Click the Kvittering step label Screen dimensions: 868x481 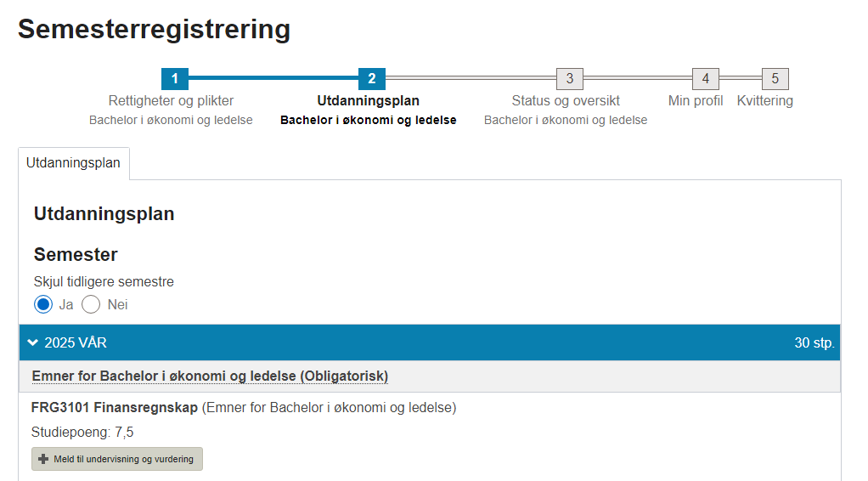click(x=765, y=101)
